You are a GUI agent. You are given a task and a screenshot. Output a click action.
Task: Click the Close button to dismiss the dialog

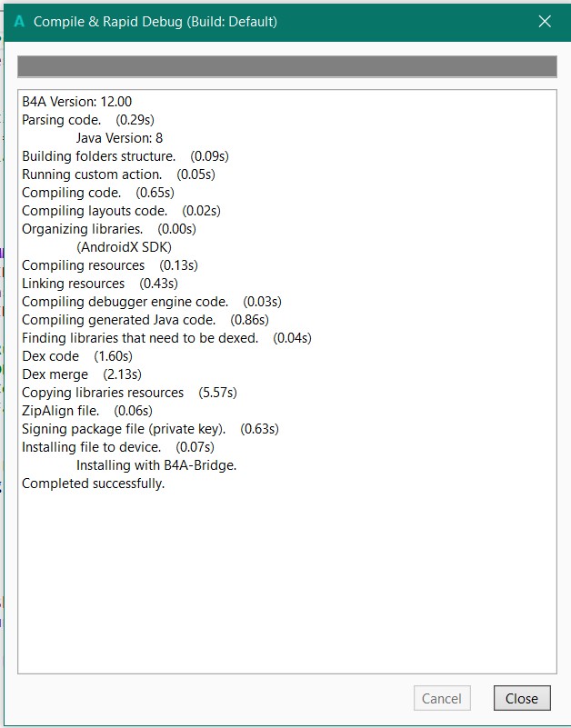click(x=521, y=698)
